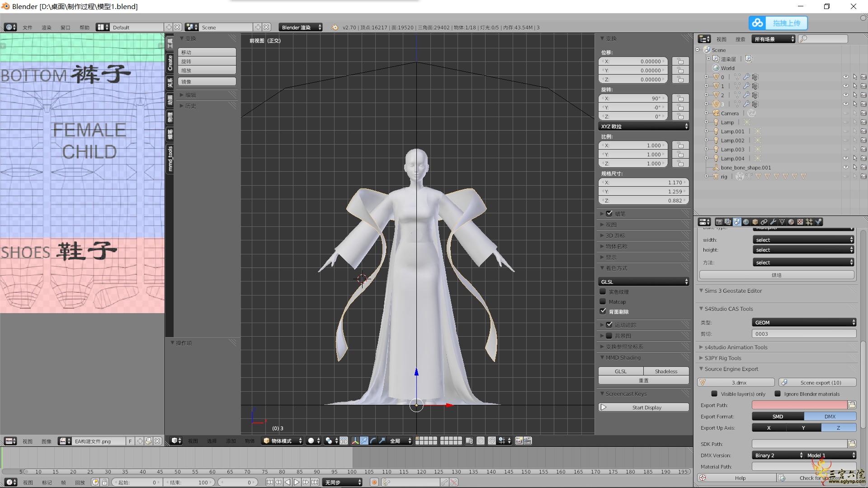Click the Start Display button
This screenshot has height=488, width=868.
(644, 407)
